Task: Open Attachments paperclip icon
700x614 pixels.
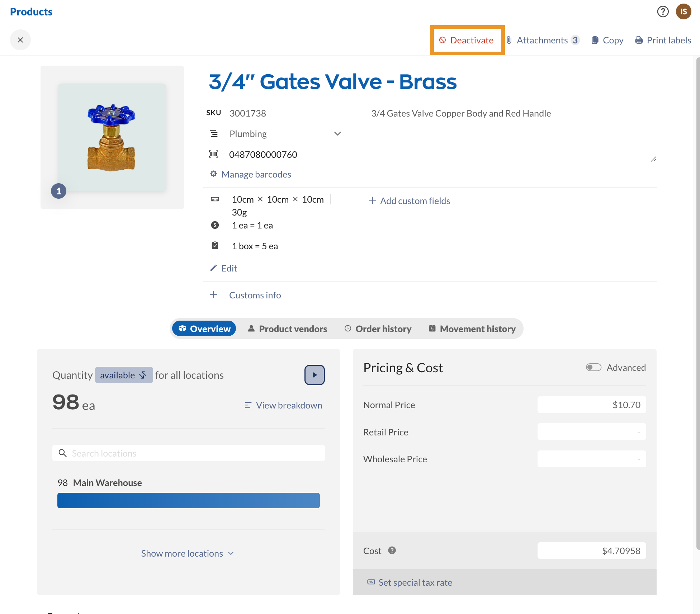Action: (509, 40)
